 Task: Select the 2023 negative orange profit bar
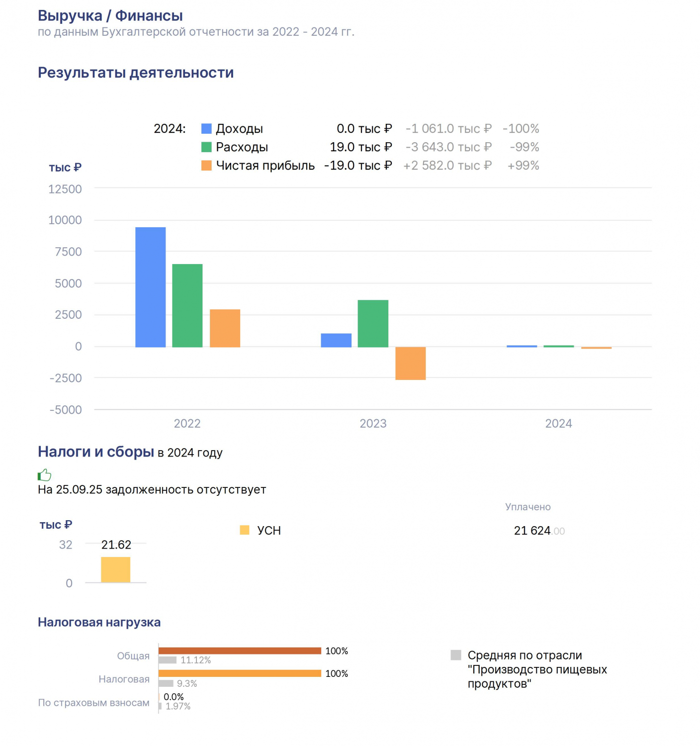[411, 364]
